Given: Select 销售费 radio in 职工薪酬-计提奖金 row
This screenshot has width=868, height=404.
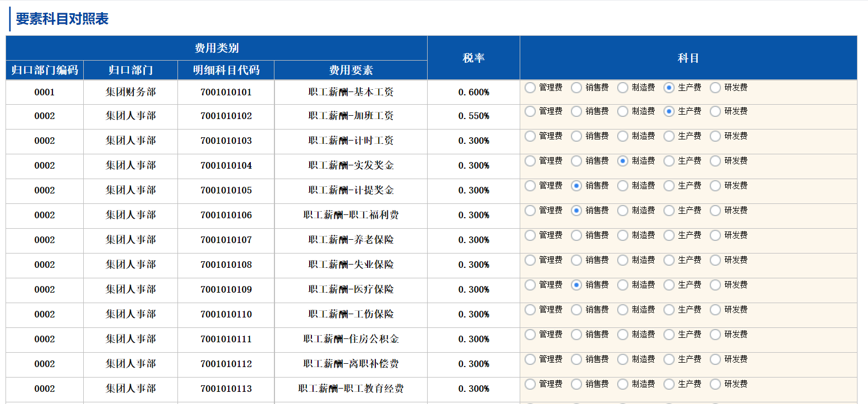Looking at the screenshot, I should pos(576,186).
